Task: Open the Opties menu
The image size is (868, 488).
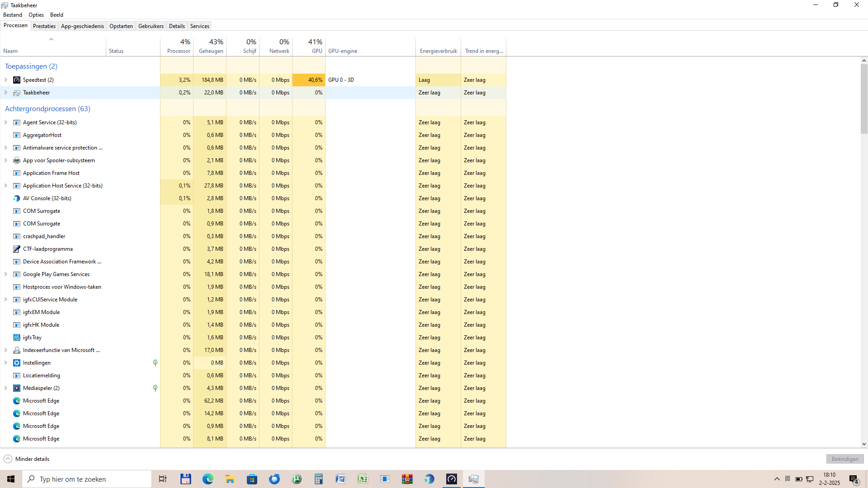Action: pyautogui.click(x=36, y=15)
